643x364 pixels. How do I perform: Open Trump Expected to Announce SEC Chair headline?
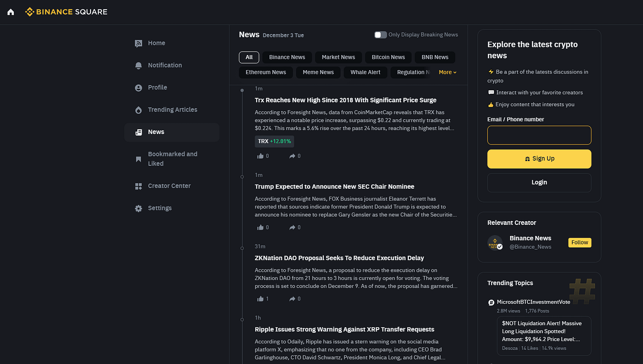point(334,187)
